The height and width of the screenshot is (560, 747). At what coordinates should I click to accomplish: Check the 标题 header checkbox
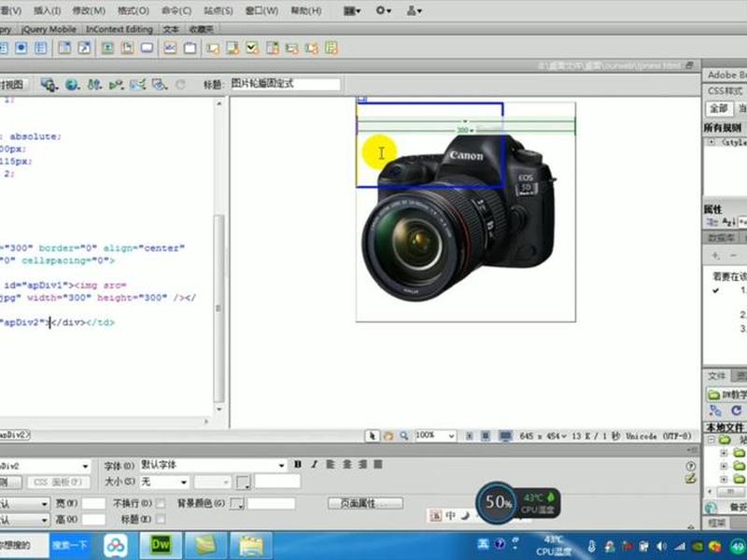coord(161,519)
